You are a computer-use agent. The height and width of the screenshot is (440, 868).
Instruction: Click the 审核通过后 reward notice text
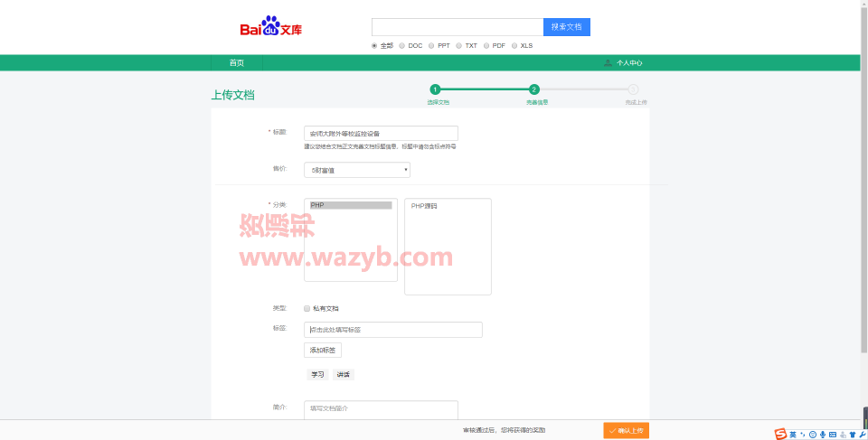click(504, 431)
